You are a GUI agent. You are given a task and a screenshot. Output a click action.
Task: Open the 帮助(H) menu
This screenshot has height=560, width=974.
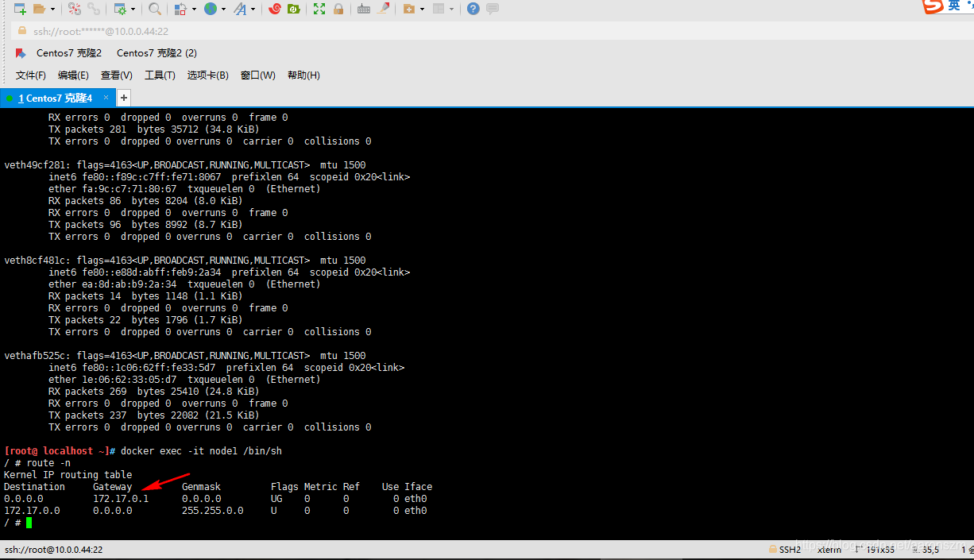(303, 75)
